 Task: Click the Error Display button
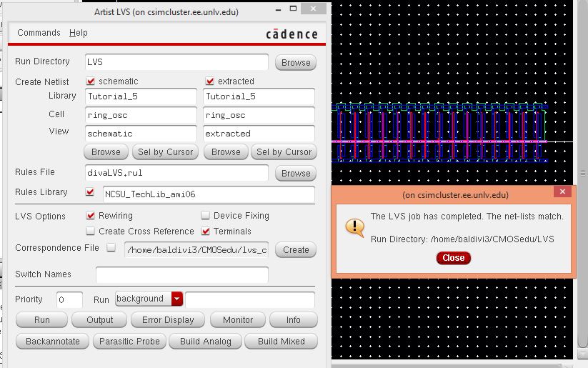point(168,320)
